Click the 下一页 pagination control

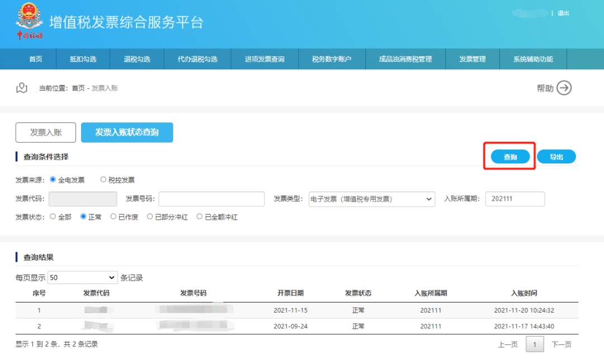tap(561, 344)
